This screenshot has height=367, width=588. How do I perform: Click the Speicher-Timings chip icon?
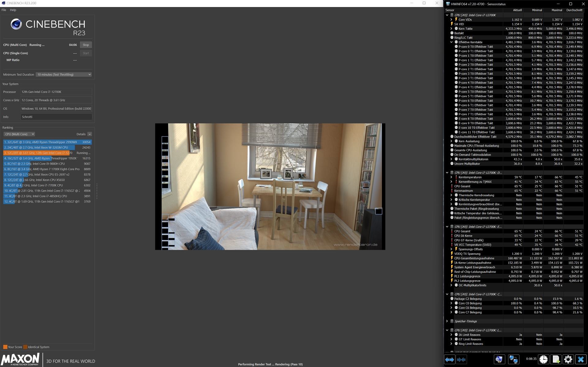pos(452,321)
